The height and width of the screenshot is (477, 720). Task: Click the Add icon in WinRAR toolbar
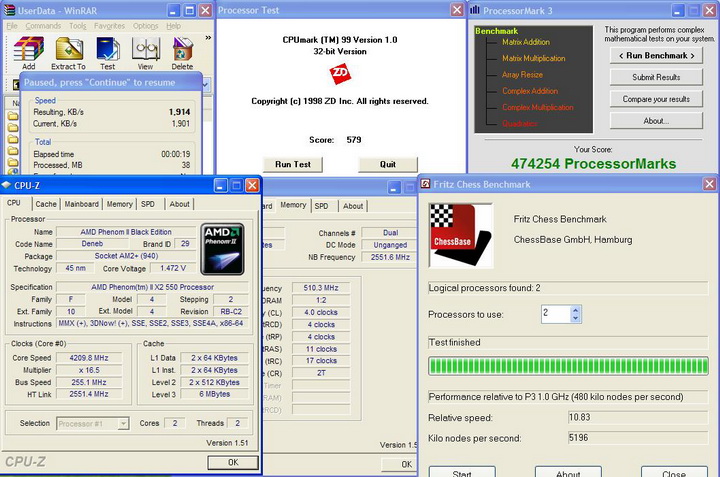[28, 53]
